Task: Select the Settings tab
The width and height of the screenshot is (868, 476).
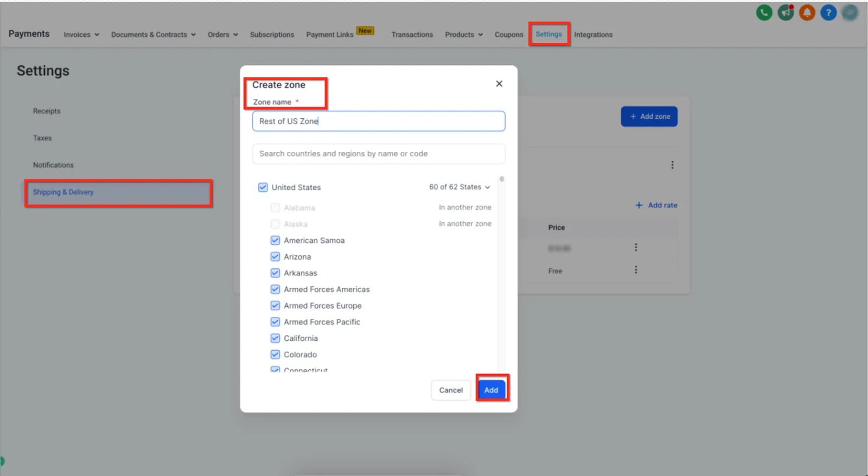Action: 548,34
